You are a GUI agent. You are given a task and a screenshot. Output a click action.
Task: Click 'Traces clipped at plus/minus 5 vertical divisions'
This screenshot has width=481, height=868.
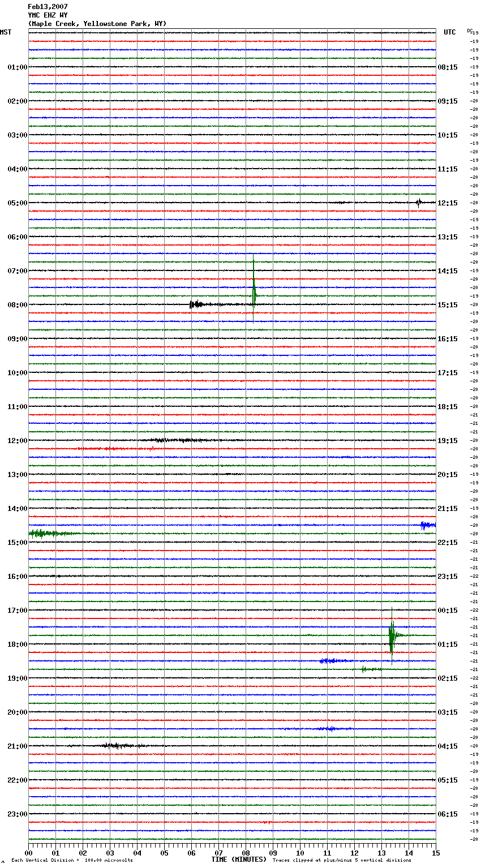[x=342, y=861]
